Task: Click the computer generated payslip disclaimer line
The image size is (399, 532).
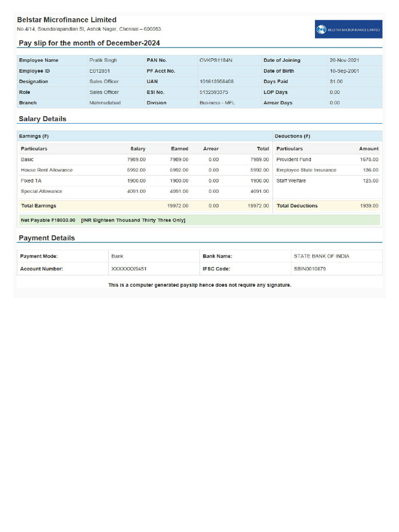Action: 200,285
